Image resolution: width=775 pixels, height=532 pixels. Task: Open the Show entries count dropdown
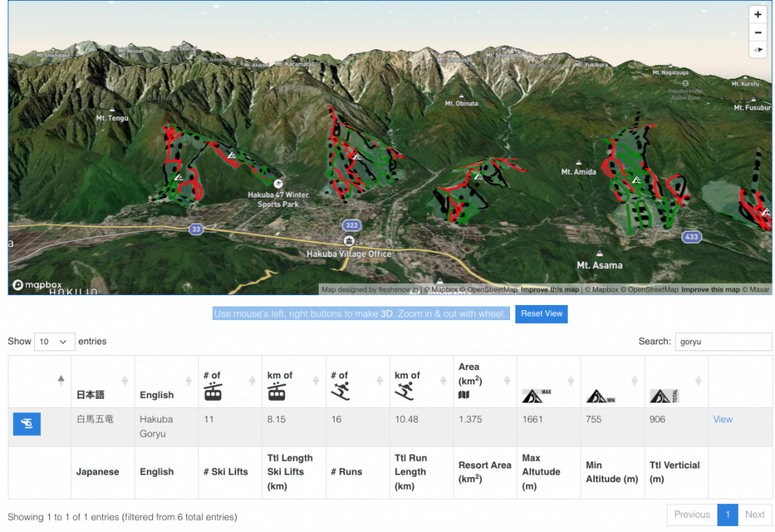pos(54,341)
